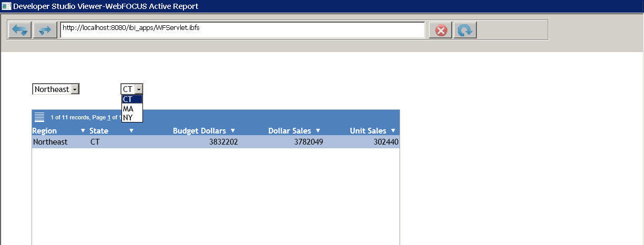Click the Dollar Sales column header

289,131
